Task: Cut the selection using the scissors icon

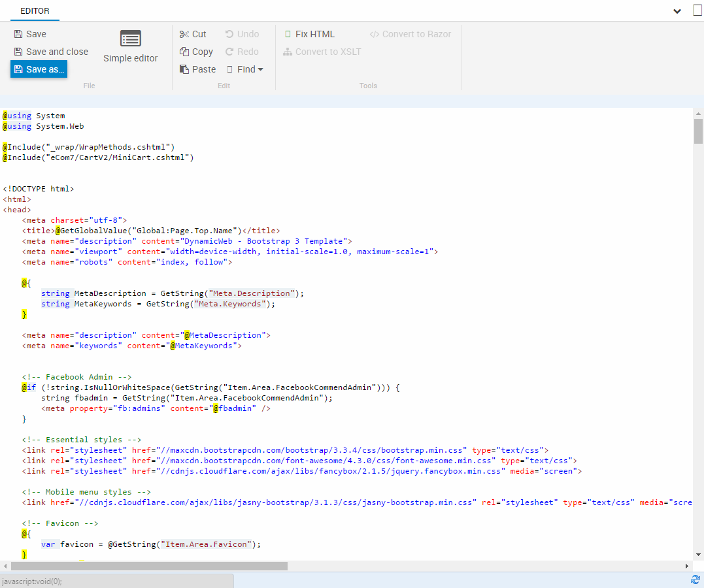Action: click(184, 34)
